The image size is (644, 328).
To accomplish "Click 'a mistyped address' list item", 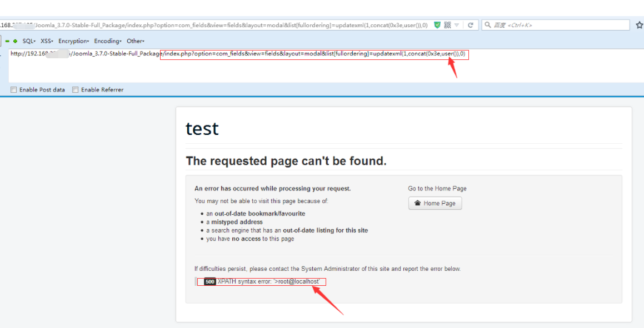I will [x=234, y=222].
